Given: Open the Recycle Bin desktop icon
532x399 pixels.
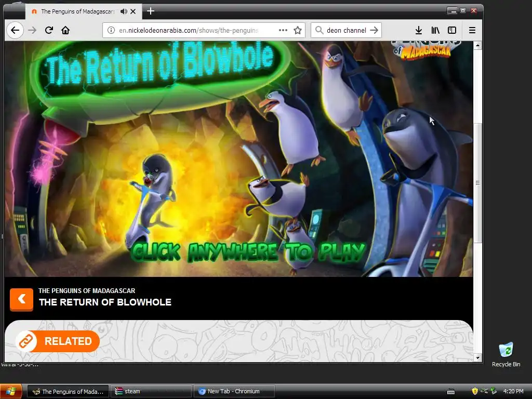Looking at the screenshot, I should (506, 354).
